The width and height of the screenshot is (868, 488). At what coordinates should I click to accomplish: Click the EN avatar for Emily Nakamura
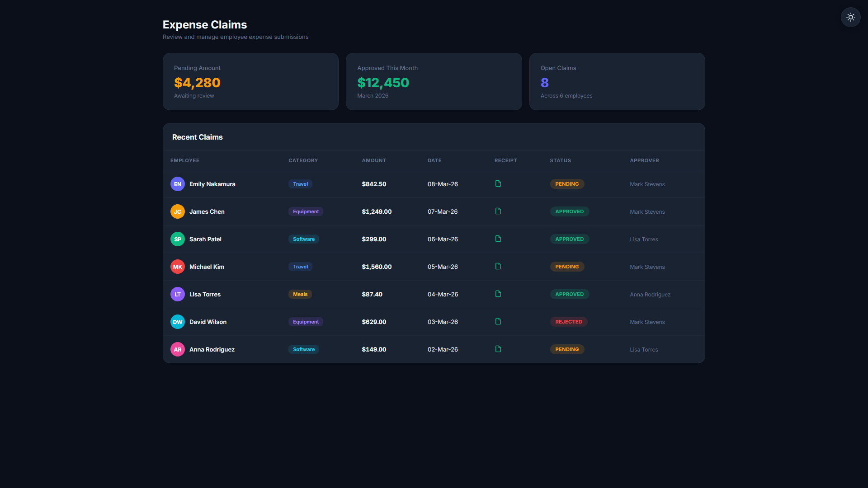tap(178, 184)
